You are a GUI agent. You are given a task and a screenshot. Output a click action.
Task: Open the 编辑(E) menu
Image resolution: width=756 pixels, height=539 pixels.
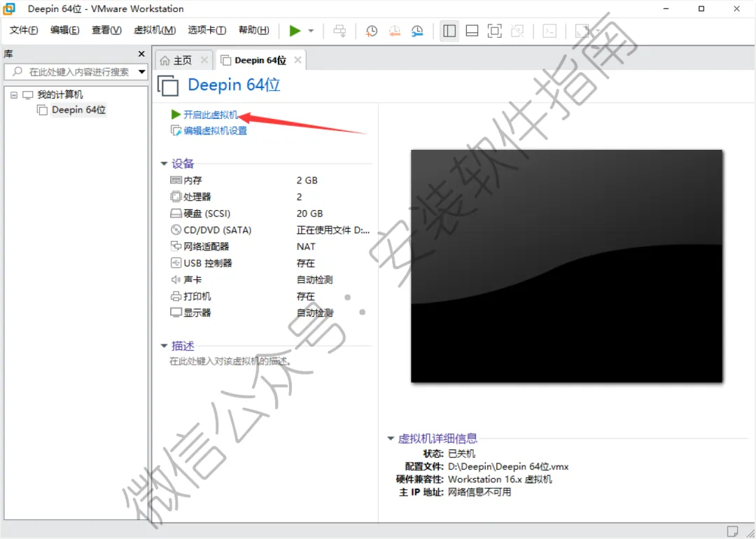pos(64,30)
